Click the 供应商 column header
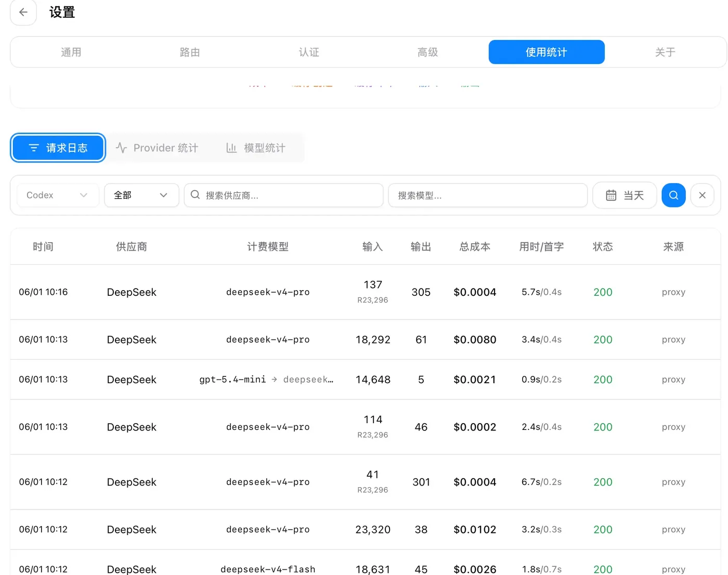The height and width of the screenshot is (575, 728). click(132, 247)
